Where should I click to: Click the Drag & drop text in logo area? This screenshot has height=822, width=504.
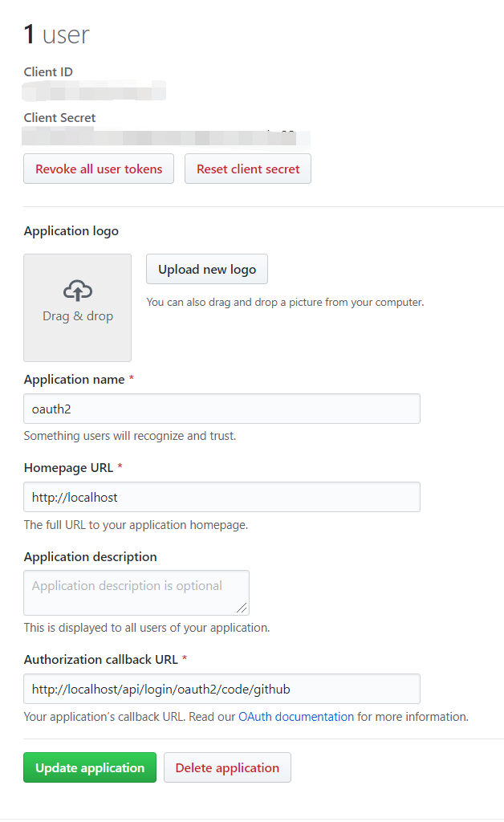(x=78, y=316)
